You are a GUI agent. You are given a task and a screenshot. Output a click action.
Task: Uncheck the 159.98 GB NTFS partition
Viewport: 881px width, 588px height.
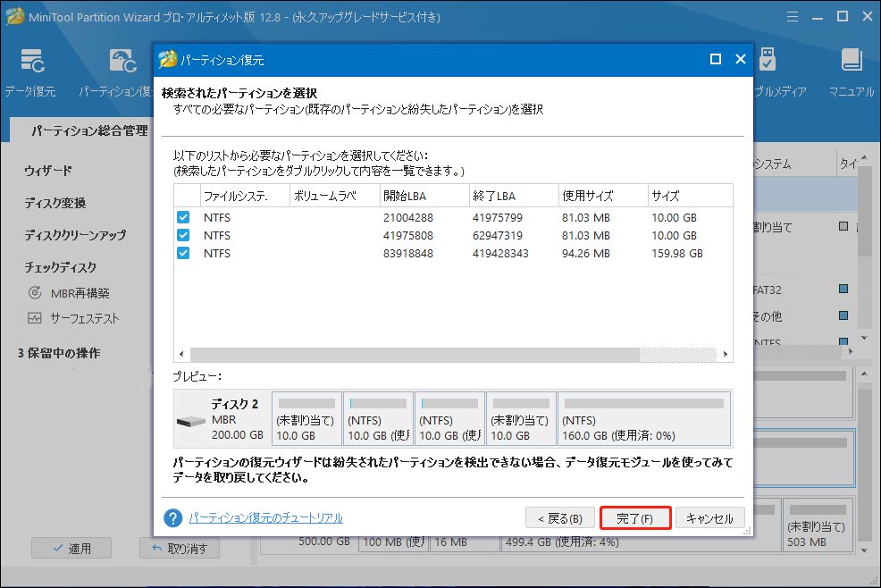point(183,254)
